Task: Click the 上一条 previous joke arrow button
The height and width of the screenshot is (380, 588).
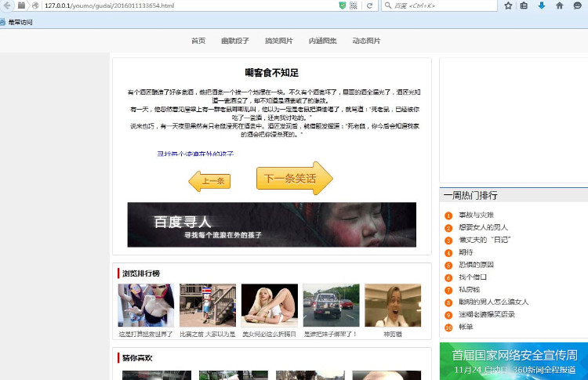Action: click(209, 181)
